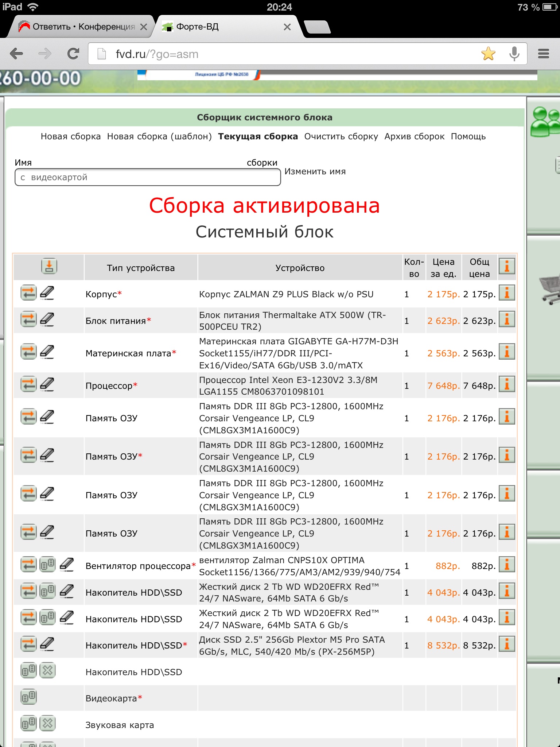Image resolution: width=560 pixels, height=747 pixels.
Task: Click remove-slot icon in Звуковая карта row
Action: [x=47, y=723]
